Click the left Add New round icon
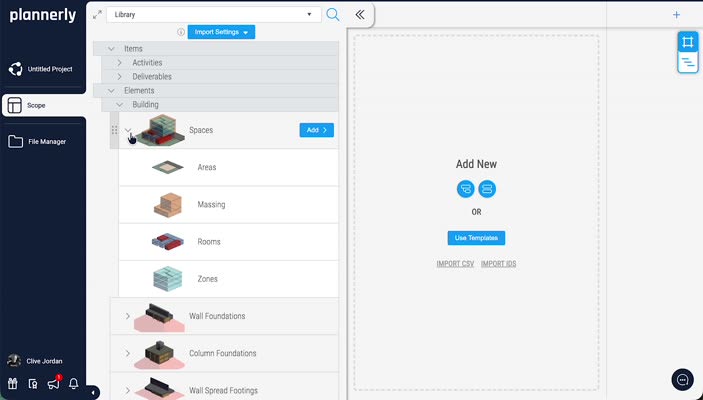 [465, 189]
